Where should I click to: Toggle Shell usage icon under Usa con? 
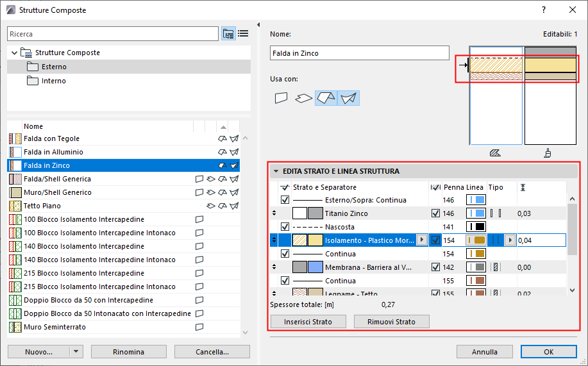pyautogui.click(x=348, y=98)
